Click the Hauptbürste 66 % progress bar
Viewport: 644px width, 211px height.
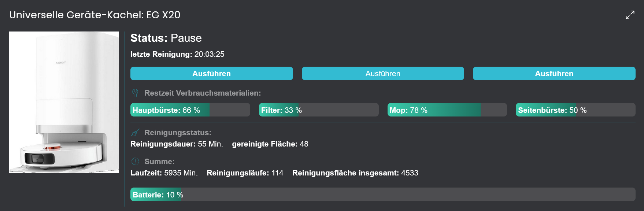(190, 110)
